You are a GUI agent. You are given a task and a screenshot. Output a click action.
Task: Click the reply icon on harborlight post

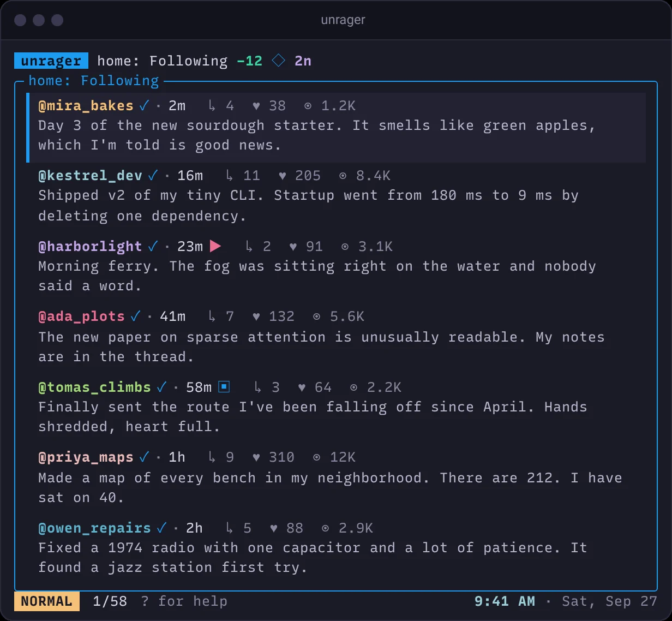point(249,247)
